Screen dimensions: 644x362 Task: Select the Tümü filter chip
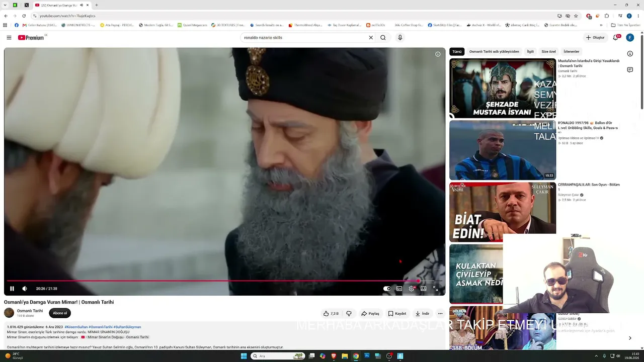[x=457, y=52]
